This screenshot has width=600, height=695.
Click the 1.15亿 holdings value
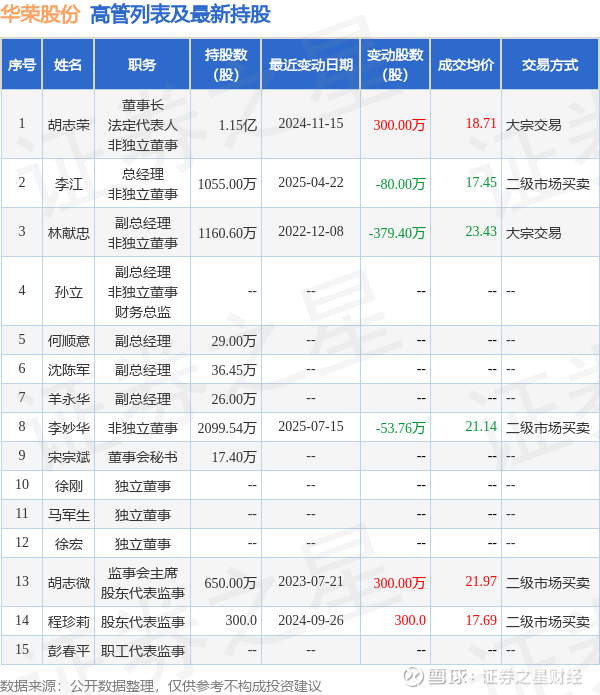point(238,125)
